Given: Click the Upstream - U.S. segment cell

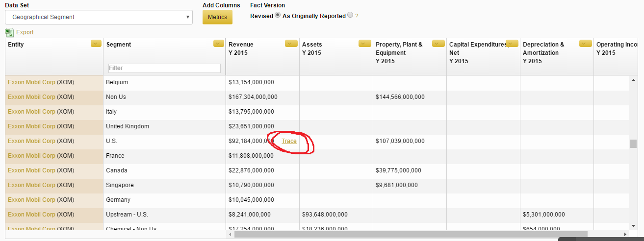Looking at the screenshot, I should pos(164,215).
